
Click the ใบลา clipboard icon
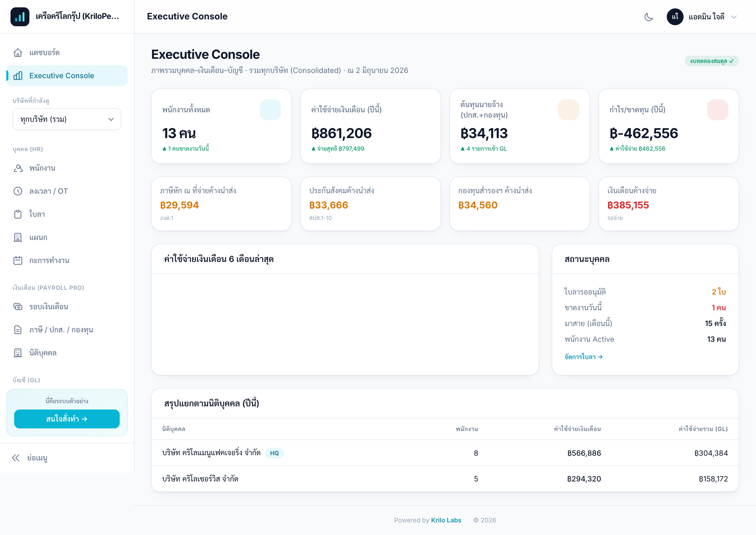pos(18,214)
